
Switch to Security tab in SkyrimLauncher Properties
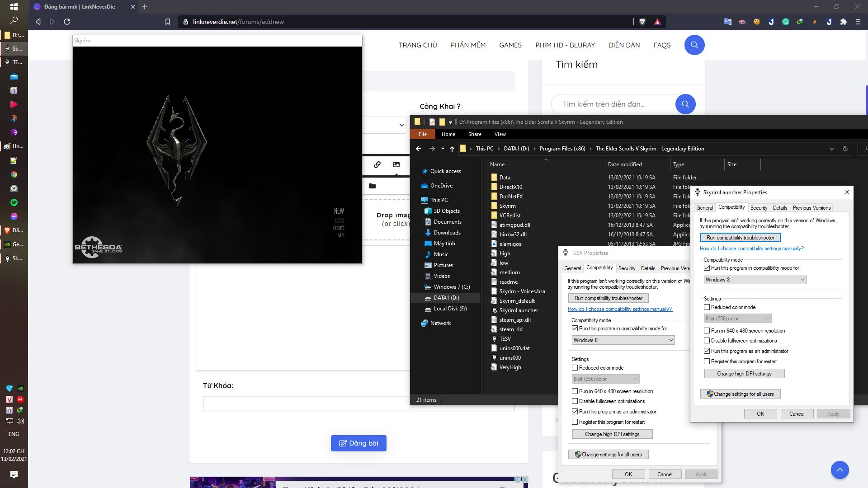coord(759,208)
